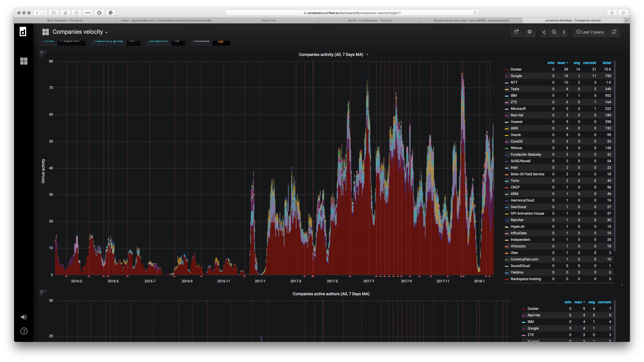Open the share dashboard panel
Viewport: 644px width, 362px height.
click(x=516, y=32)
